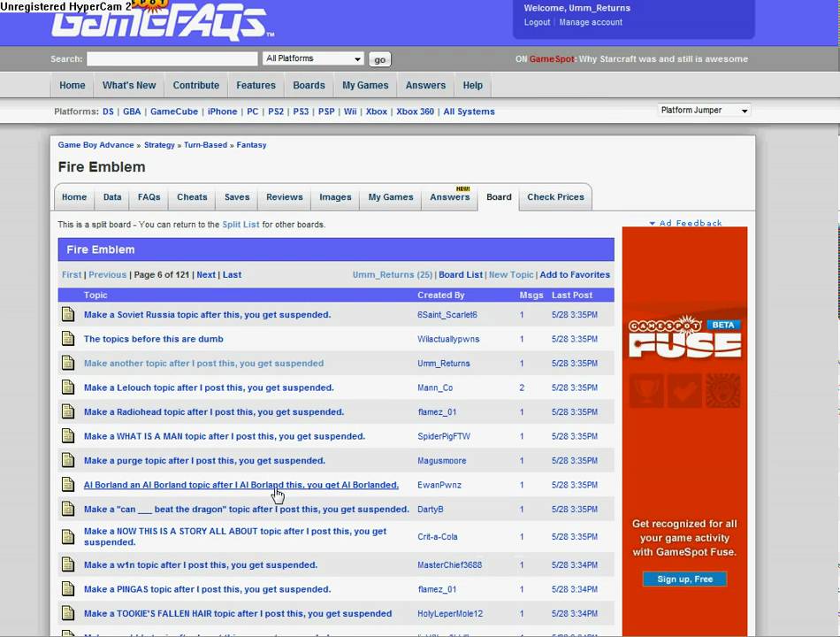
Task: Click the GameFAQs logo
Action: [161, 21]
